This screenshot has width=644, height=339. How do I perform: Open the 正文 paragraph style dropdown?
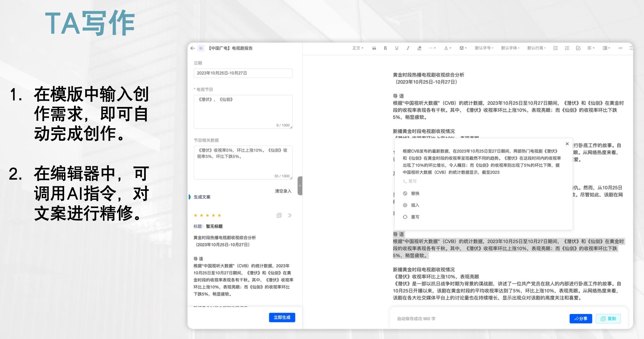click(358, 48)
